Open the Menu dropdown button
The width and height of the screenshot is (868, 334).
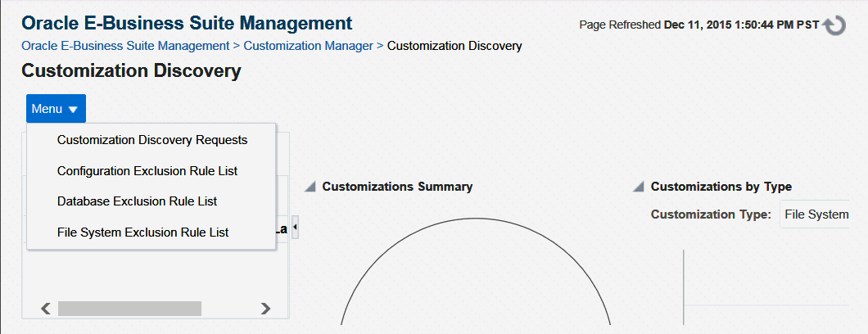(56, 109)
